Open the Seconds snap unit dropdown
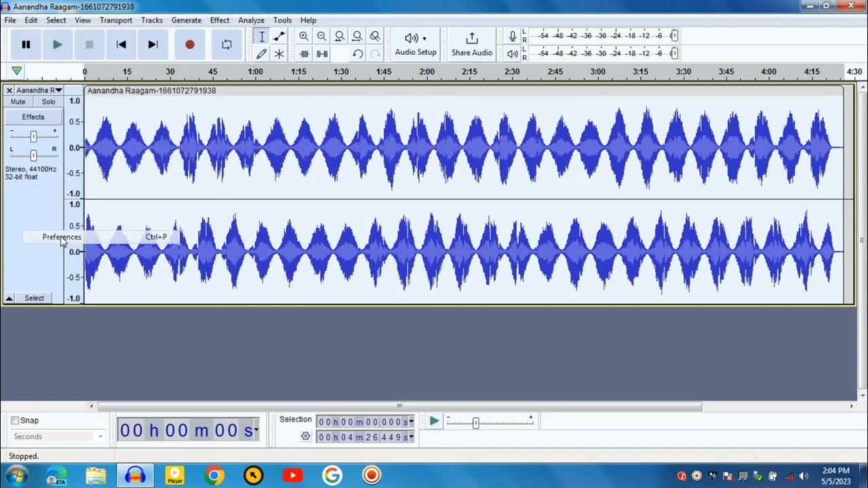Image resolution: width=868 pixels, height=488 pixels. click(x=58, y=436)
